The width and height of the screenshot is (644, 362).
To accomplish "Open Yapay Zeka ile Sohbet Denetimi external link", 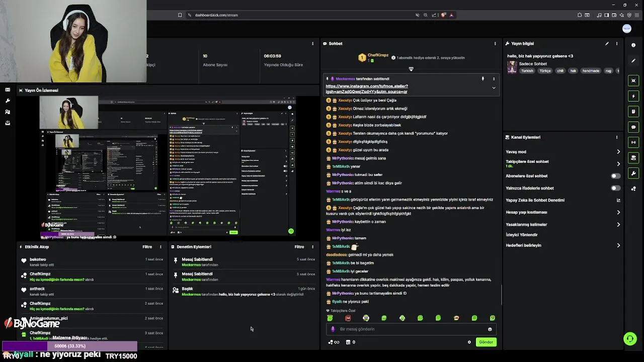I will coord(618,200).
